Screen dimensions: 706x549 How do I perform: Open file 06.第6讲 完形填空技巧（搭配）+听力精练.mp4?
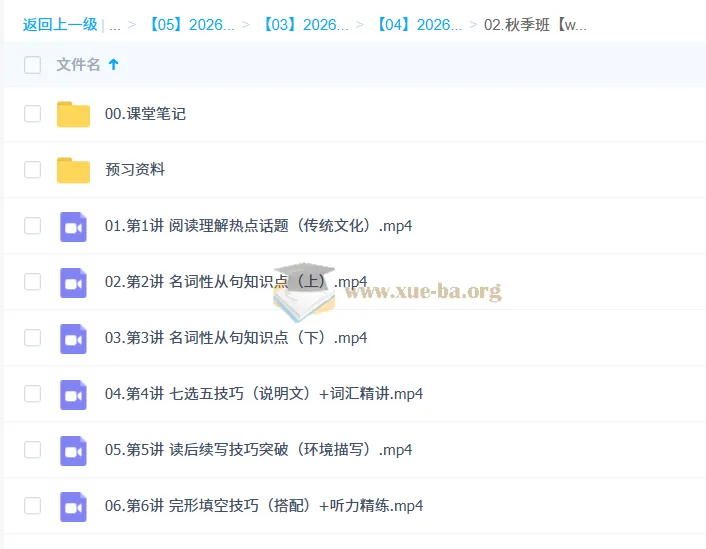click(264, 505)
